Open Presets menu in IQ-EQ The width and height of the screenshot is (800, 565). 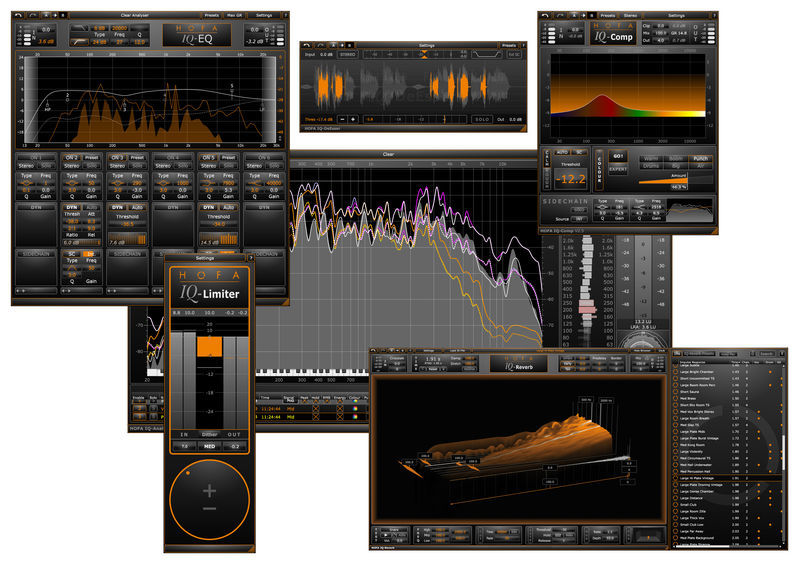(211, 15)
